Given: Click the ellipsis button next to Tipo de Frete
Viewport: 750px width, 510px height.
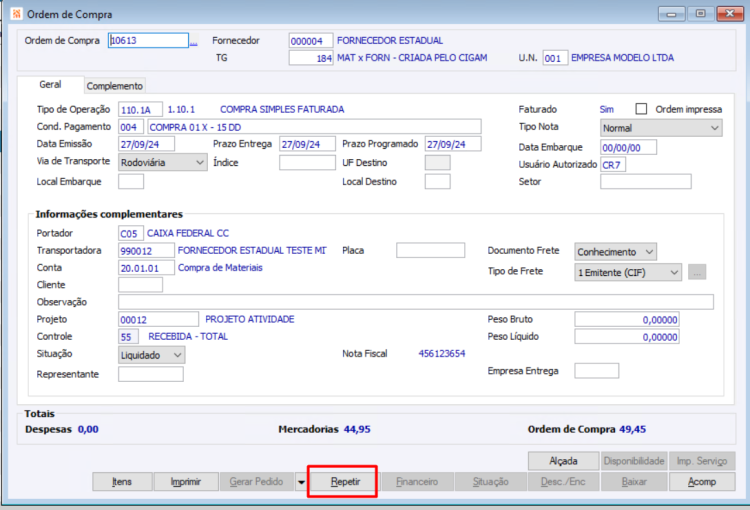Looking at the screenshot, I should 697,272.
